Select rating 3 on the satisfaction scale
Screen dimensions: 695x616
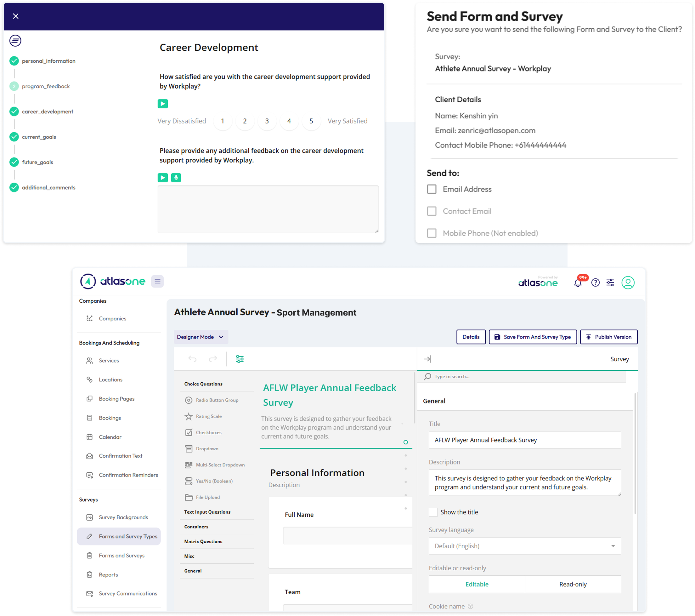click(x=267, y=121)
